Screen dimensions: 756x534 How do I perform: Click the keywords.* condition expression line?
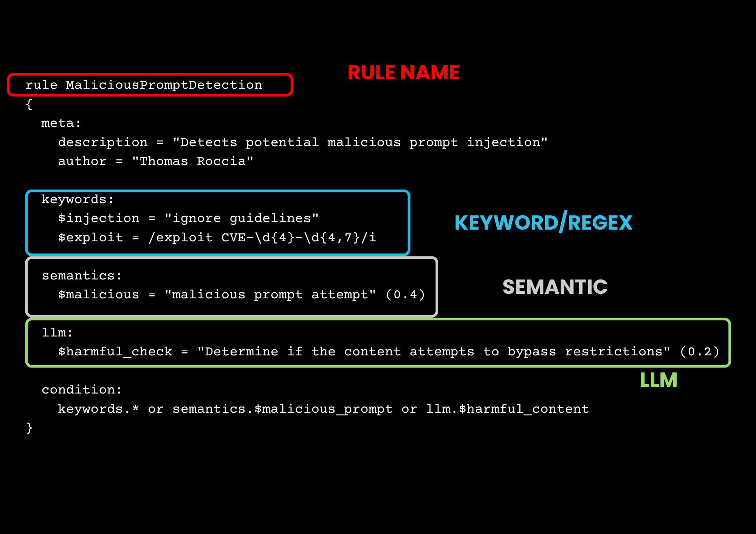click(323, 409)
